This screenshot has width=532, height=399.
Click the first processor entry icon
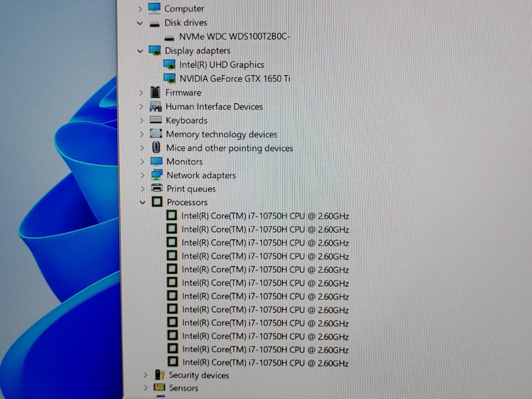[172, 215]
